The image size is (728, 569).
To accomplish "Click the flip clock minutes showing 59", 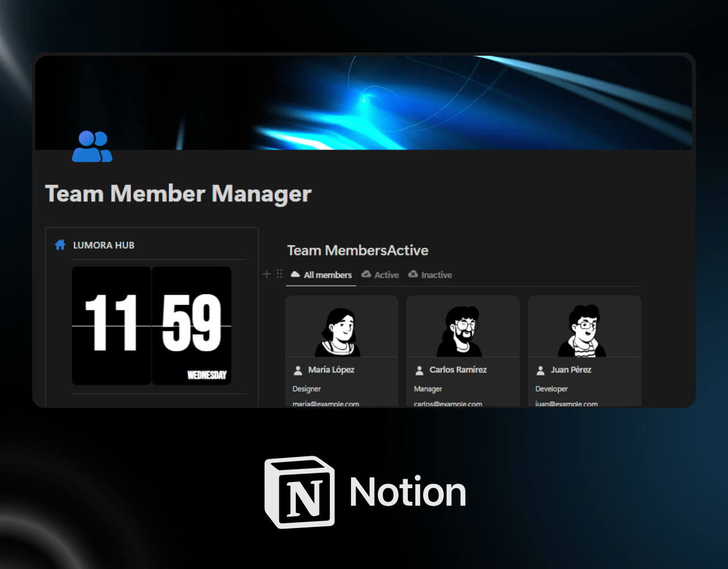I will 192,326.
